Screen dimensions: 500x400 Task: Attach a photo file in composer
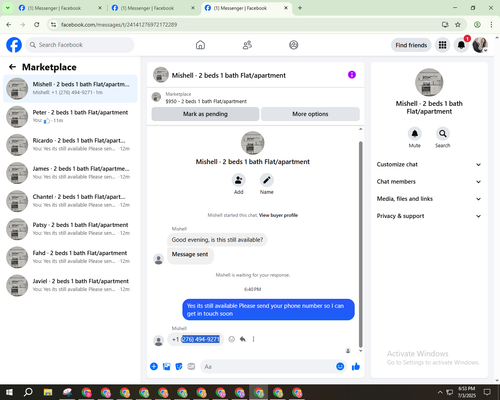coord(166,367)
